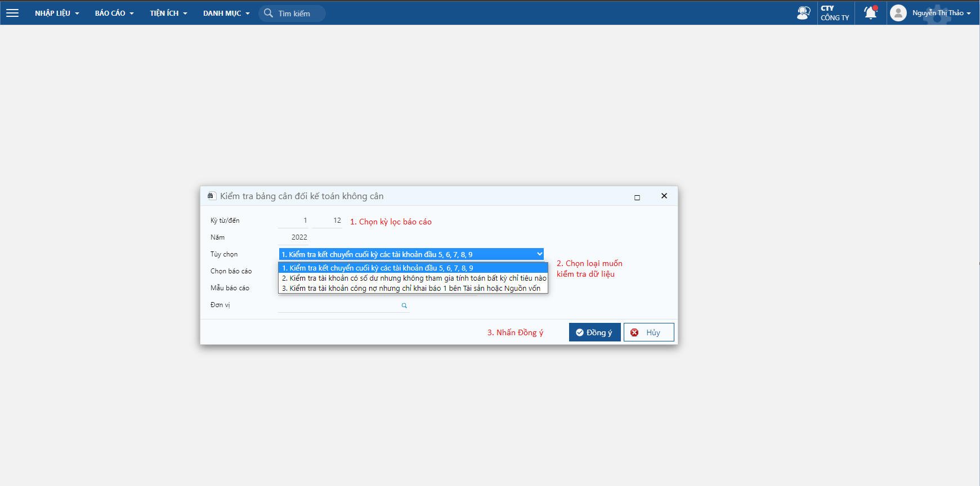Close the Kiểm tra bảng cân đối dialog
This screenshot has width=980, height=486.
pos(664,196)
